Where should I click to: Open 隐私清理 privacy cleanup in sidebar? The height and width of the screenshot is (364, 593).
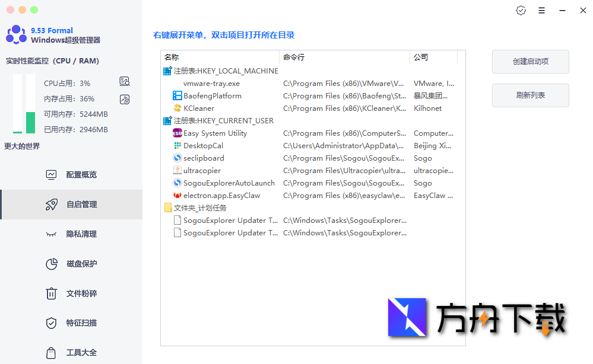52,234
